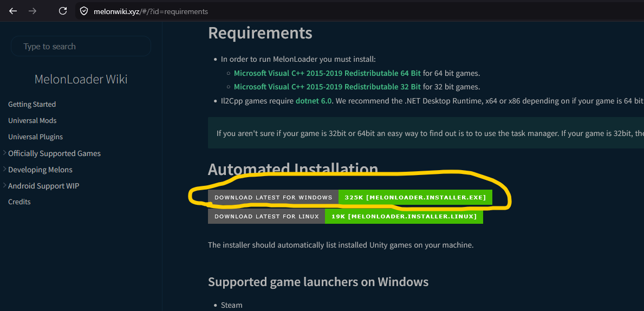Click Download Latest for Windows label

(x=273, y=197)
